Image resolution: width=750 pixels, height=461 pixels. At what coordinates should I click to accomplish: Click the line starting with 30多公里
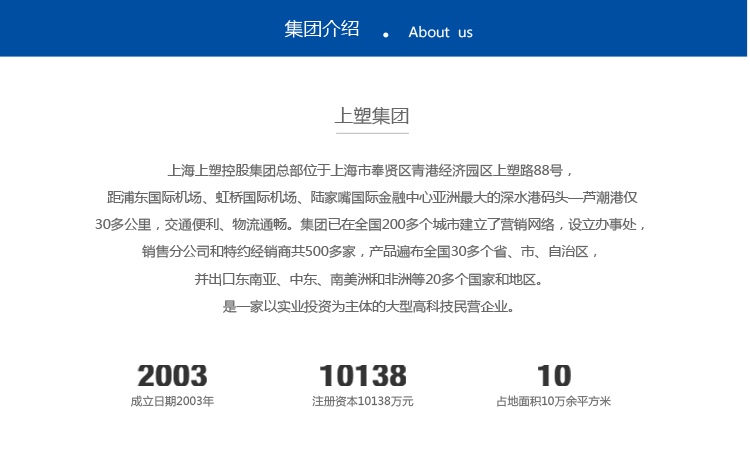pyautogui.click(x=371, y=224)
